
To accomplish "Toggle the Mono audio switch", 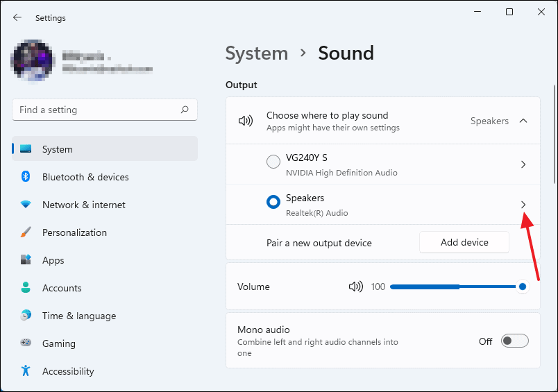I will tap(515, 341).
